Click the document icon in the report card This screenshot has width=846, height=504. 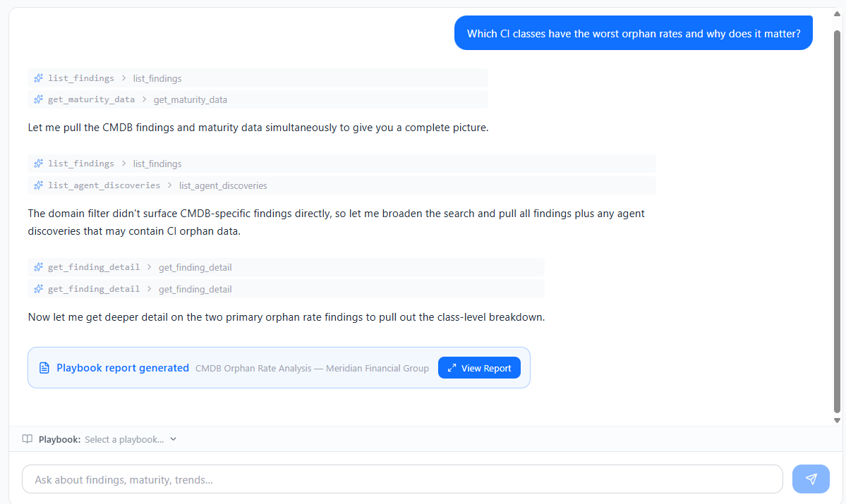tap(44, 368)
